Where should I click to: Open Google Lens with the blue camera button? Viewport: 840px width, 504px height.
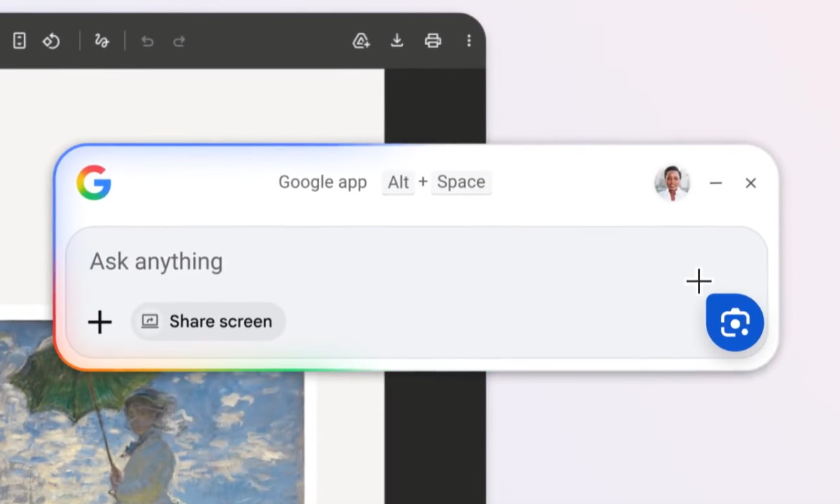[x=735, y=323]
